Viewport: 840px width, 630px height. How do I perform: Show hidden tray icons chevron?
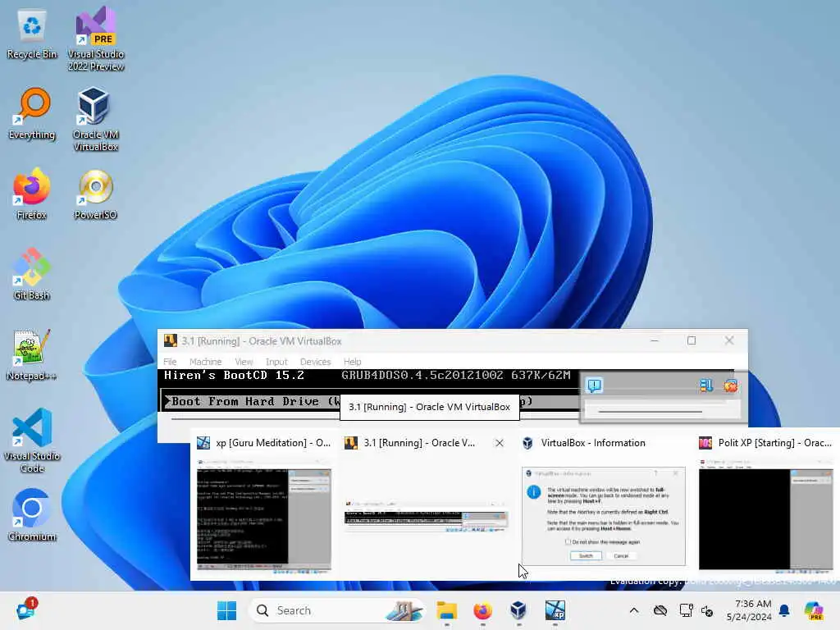tap(634, 610)
